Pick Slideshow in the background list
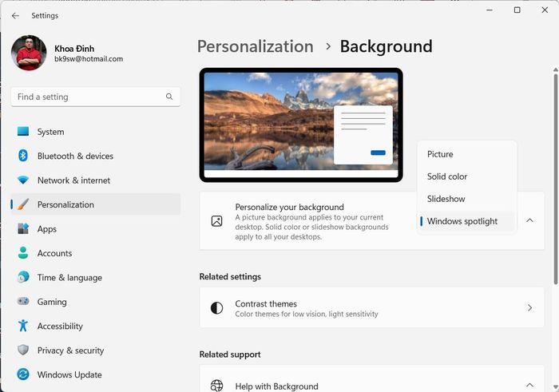This screenshot has height=392, width=559. [446, 199]
